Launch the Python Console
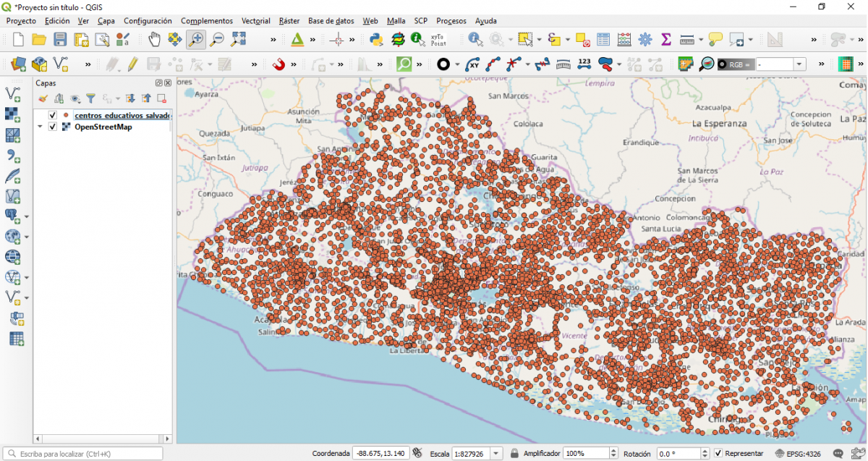 375,39
